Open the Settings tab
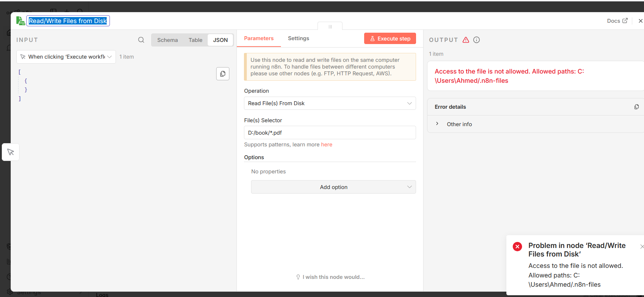Viewport: 644px width, 297px height. pyautogui.click(x=298, y=38)
